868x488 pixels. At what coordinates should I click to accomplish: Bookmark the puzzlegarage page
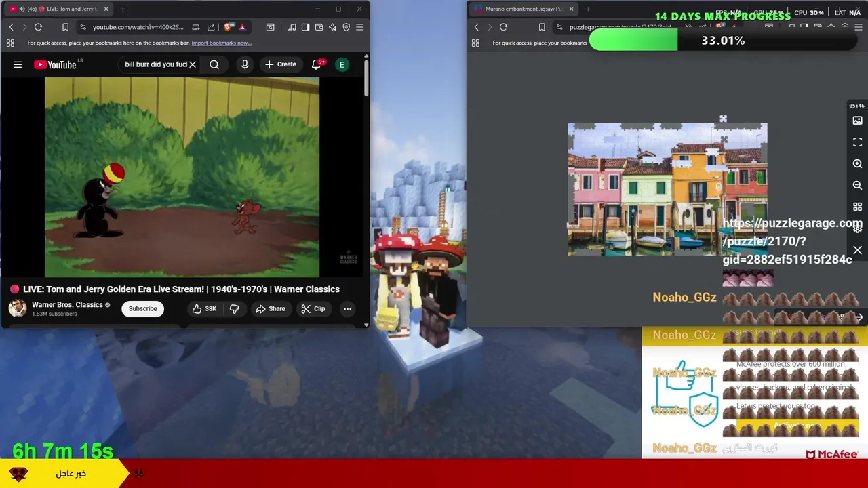click(x=541, y=27)
